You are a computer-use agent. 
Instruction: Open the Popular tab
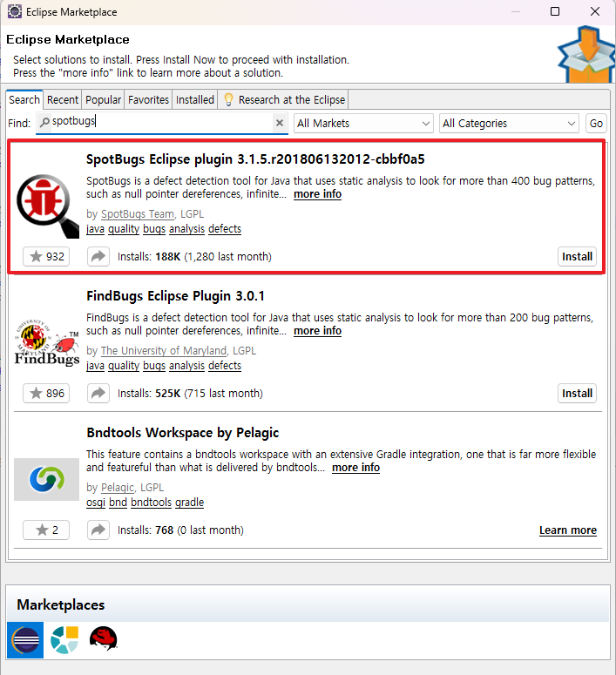point(103,100)
